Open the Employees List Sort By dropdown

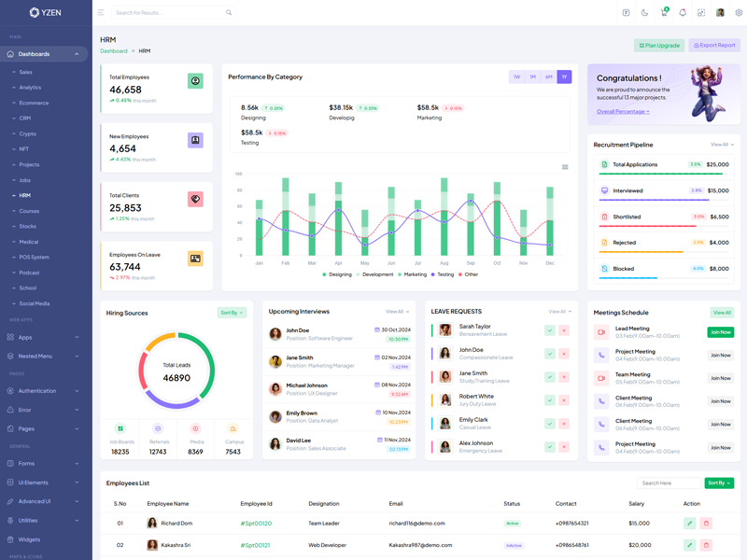[x=719, y=483]
